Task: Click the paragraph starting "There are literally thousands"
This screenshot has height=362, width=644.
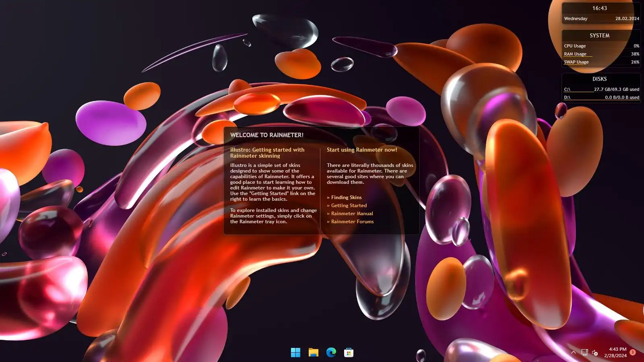Action: click(370, 174)
